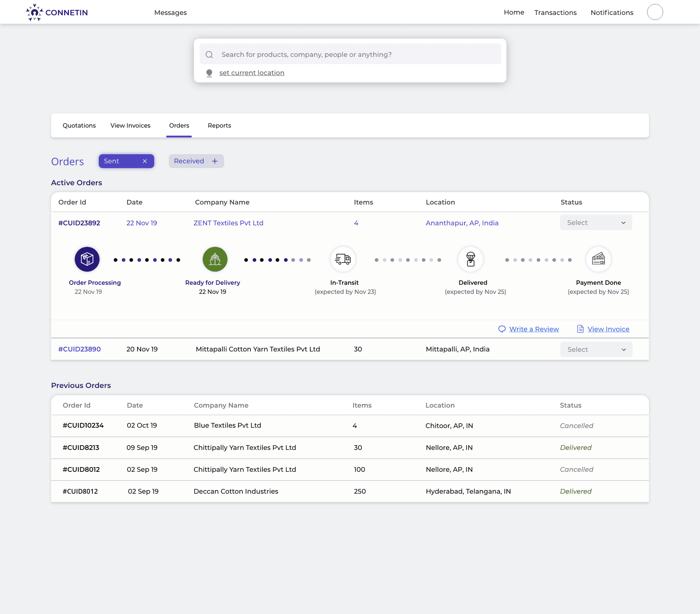The height and width of the screenshot is (614, 700).
Task: Click the set current location link
Action: (x=252, y=73)
